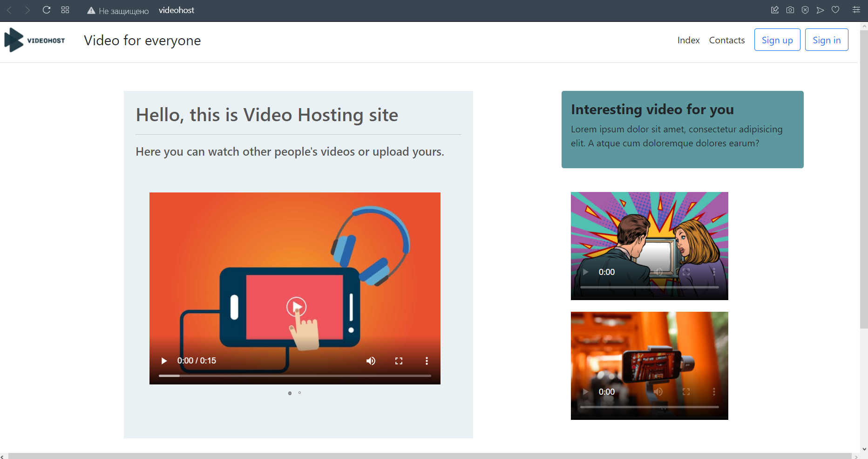The image size is (868, 459).
Task: Select the first carousel dot indicator
Action: (x=290, y=393)
